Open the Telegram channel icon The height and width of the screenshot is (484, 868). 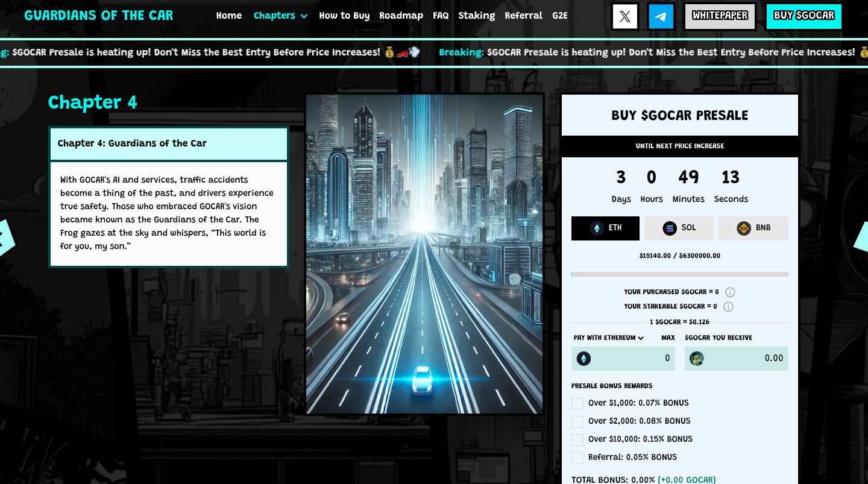[661, 16]
